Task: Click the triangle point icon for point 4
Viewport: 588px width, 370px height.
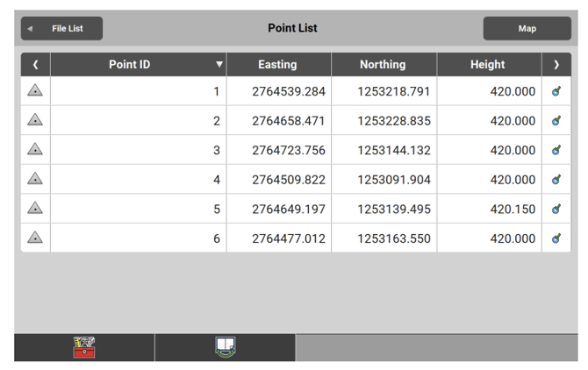Action: coord(36,179)
